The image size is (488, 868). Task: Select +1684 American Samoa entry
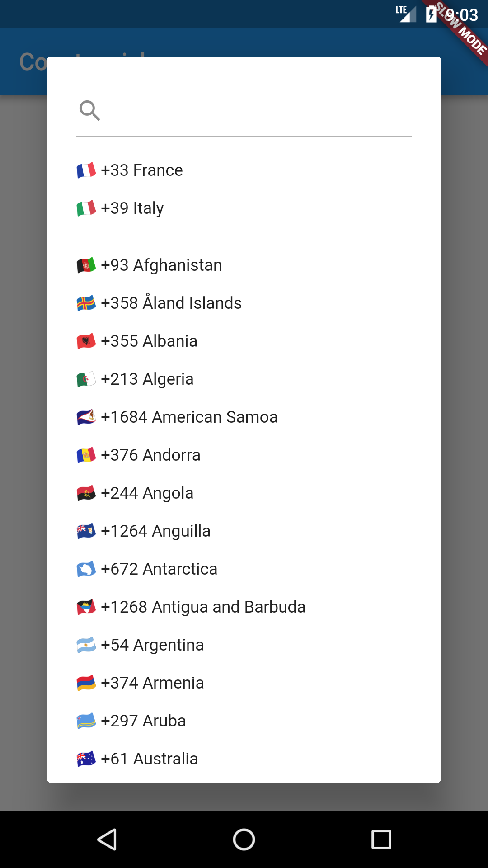click(x=189, y=417)
